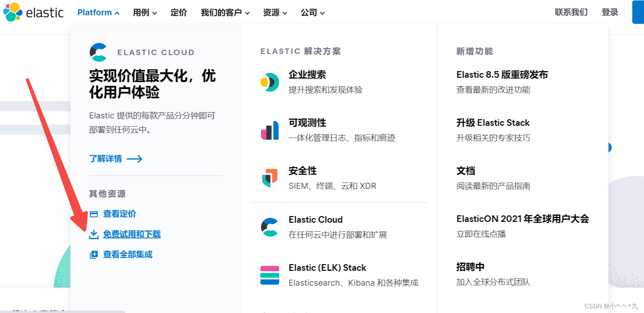644x313 pixels.
Task: Click the blue button at header right edge
Action: tap(638, 12)
